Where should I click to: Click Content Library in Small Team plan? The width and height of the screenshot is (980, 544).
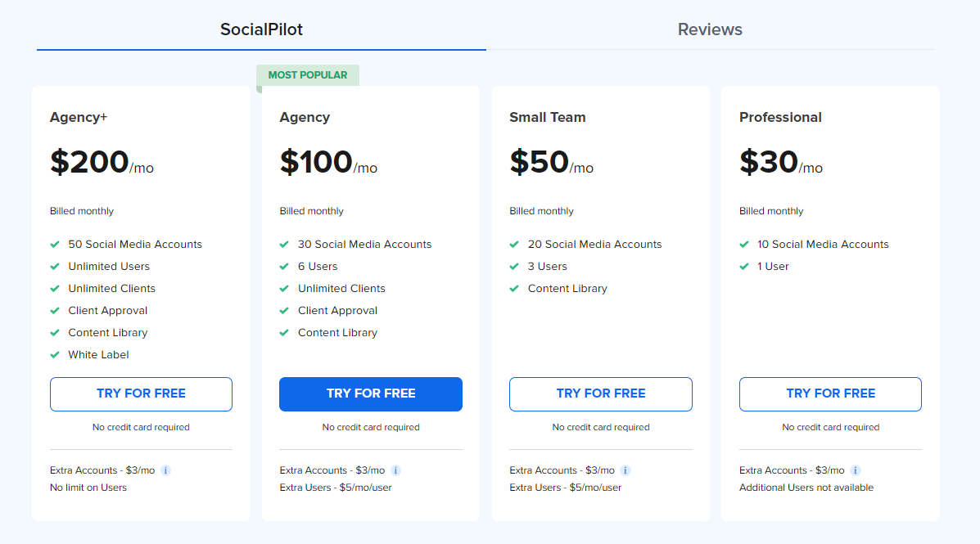click(x=567, y=289)
